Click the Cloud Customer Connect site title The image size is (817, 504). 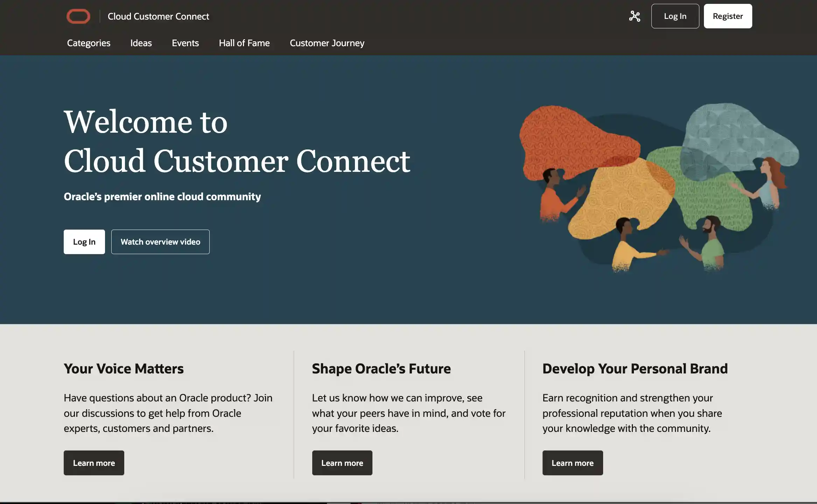tap(158, 16)
